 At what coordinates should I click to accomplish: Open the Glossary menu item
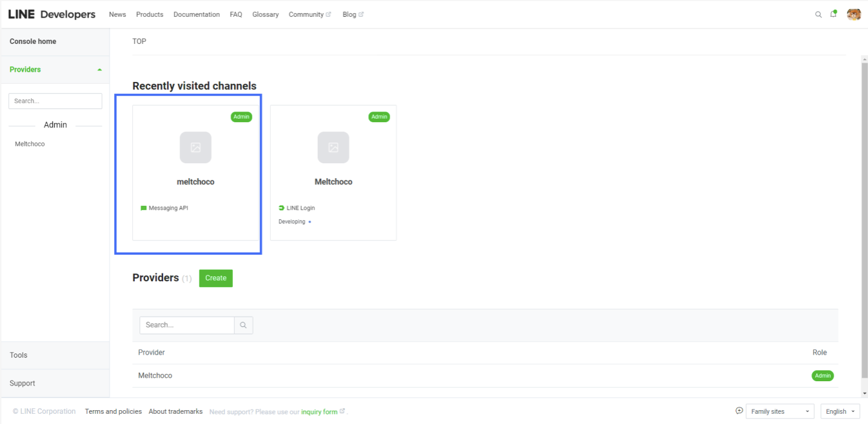coord(265,14)
